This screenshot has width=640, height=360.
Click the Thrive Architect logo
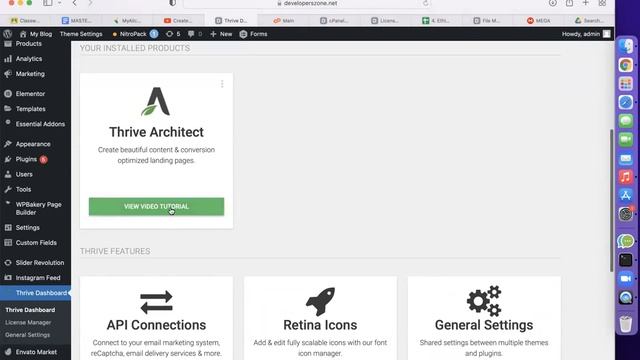pyautogui.click(x=156, y=102)
